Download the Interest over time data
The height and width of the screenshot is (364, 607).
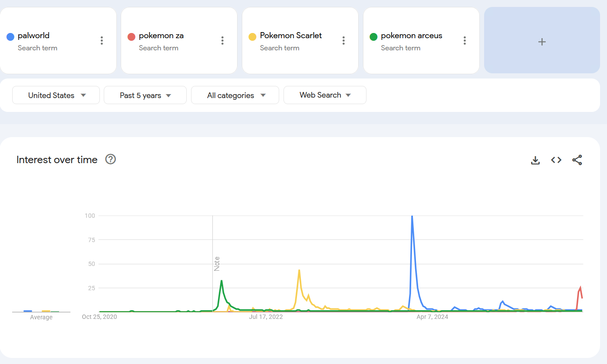(535, 160)
